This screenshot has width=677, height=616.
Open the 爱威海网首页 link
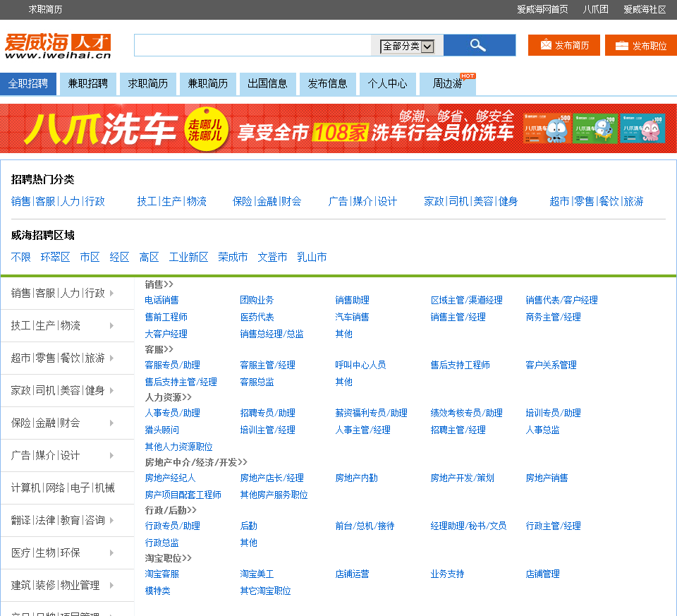click(x=543, y=9)
